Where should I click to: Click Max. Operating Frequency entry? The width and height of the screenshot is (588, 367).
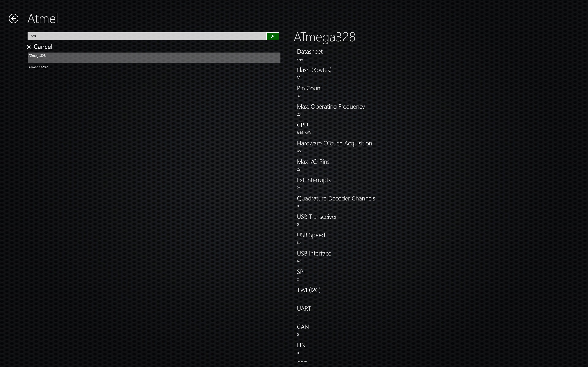[331, 107]
